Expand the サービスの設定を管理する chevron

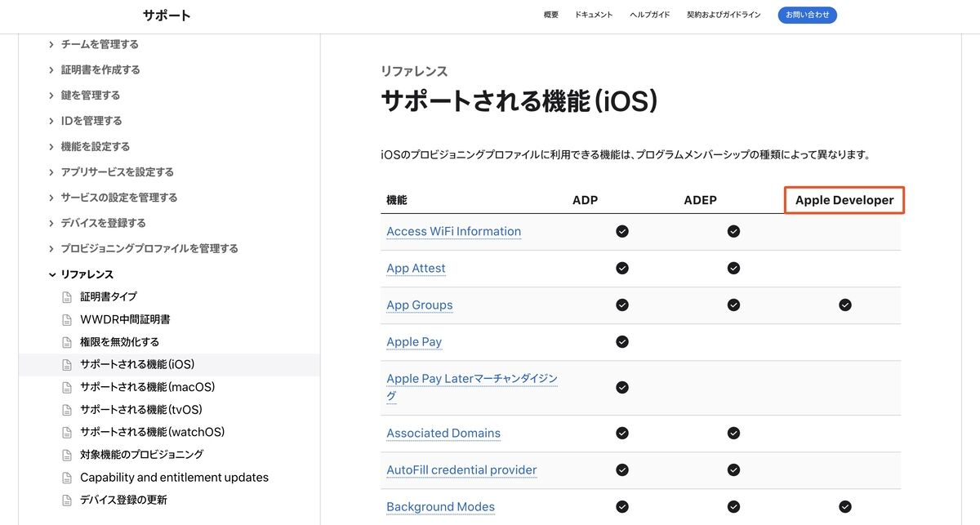[51, 198]
